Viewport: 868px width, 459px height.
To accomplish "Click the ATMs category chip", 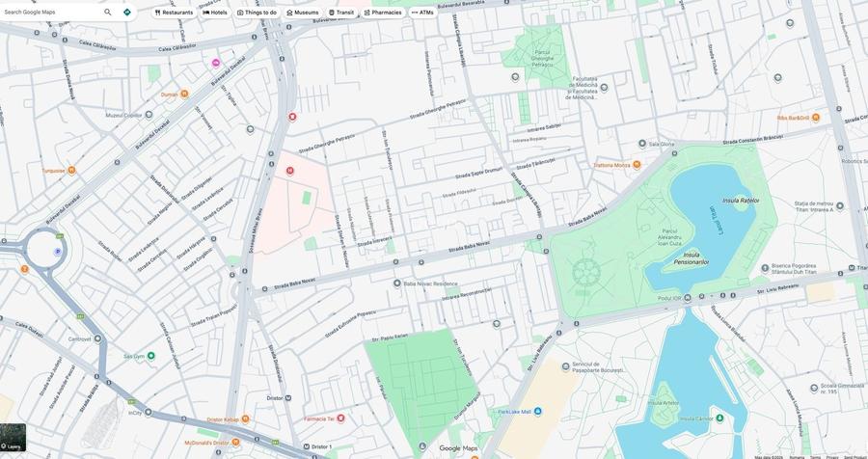I will coord(422,13).
